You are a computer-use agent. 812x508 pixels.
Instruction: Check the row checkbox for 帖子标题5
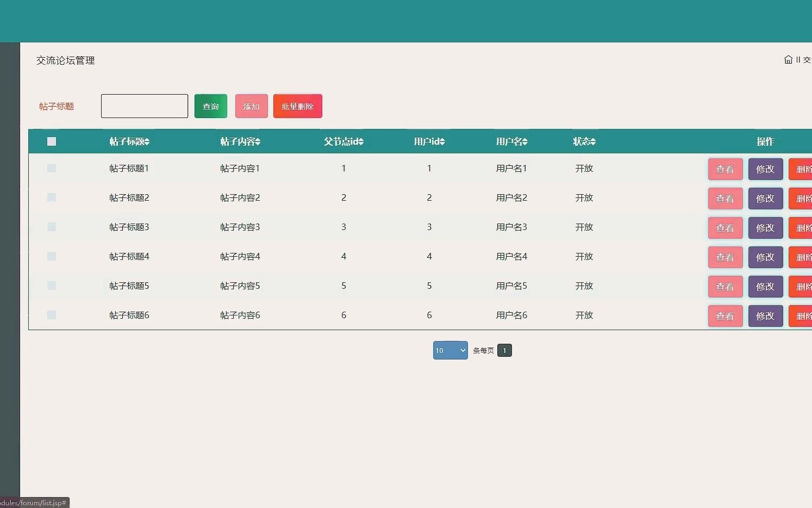click(52, 286)
